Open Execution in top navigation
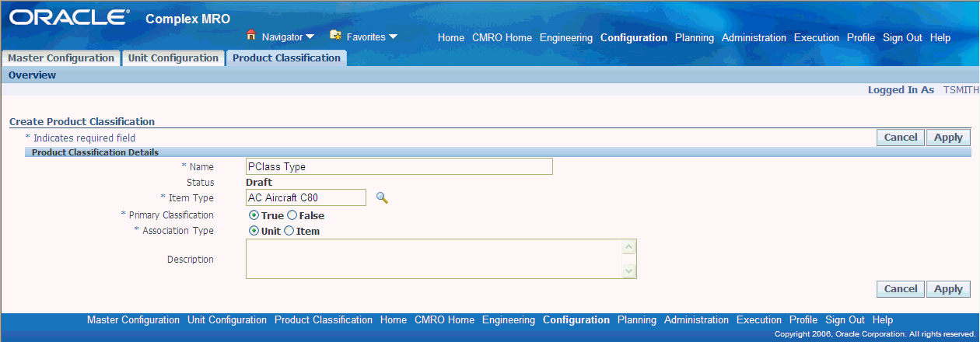This screenshot has width=980, height=342. (x=817, y=38)
